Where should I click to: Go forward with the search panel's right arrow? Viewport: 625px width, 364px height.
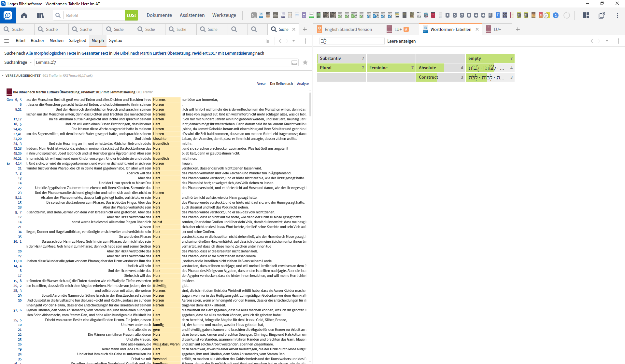287,41
